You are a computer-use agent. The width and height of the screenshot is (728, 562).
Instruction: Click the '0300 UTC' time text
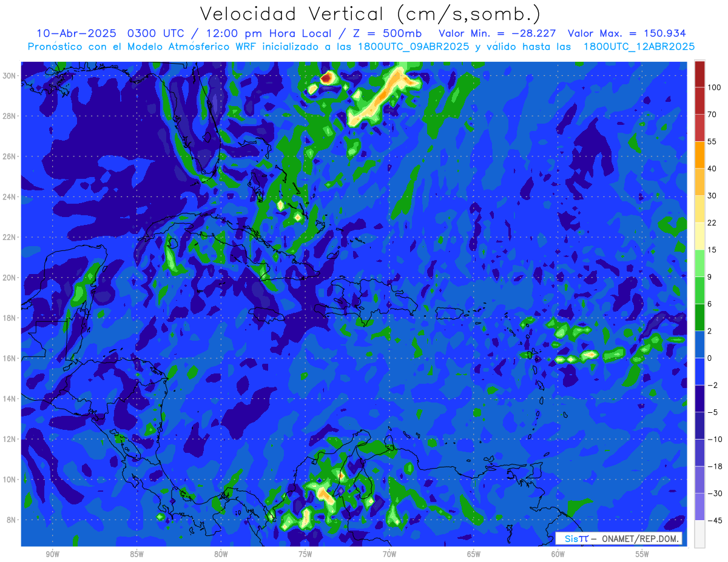click(x=156, y=33)
